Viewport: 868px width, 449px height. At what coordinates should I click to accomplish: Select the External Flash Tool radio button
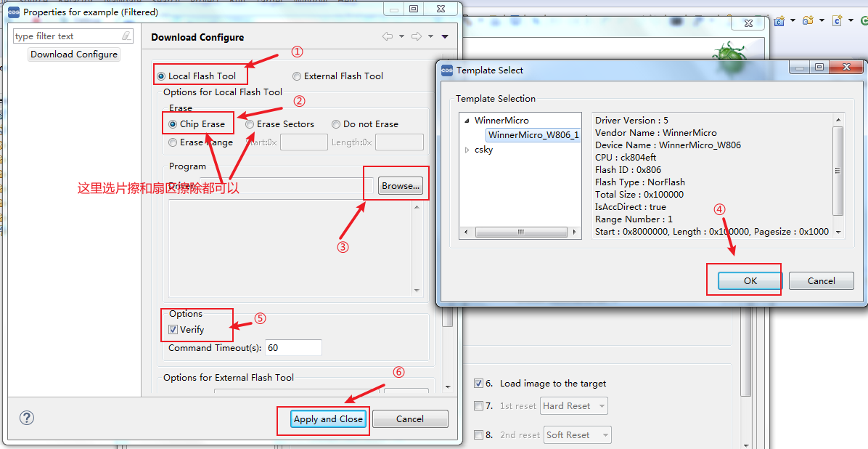click(x=297, y=76)
